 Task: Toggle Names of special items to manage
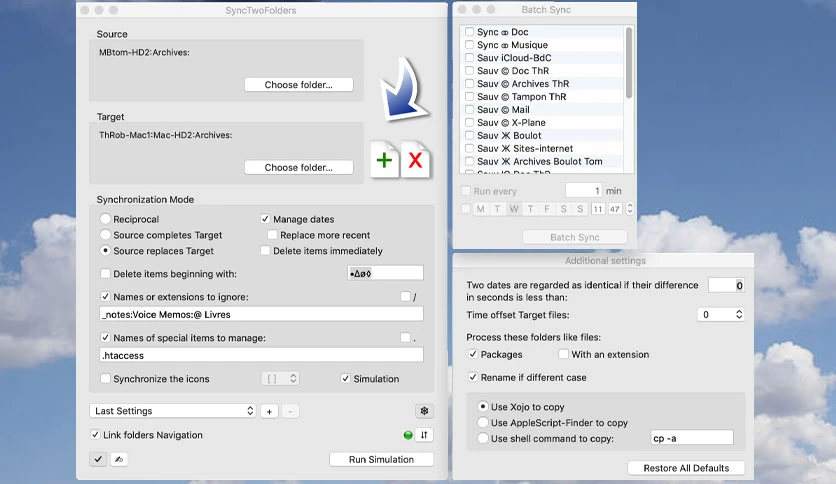coord(106,337)
